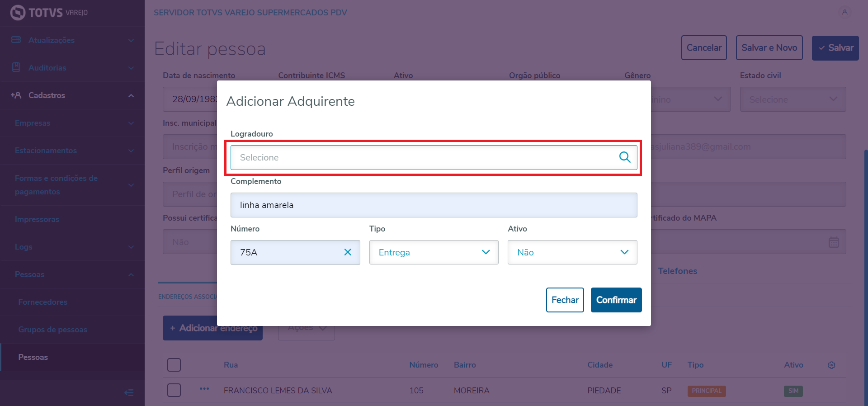Click the Complemento input field

point(434,205)
